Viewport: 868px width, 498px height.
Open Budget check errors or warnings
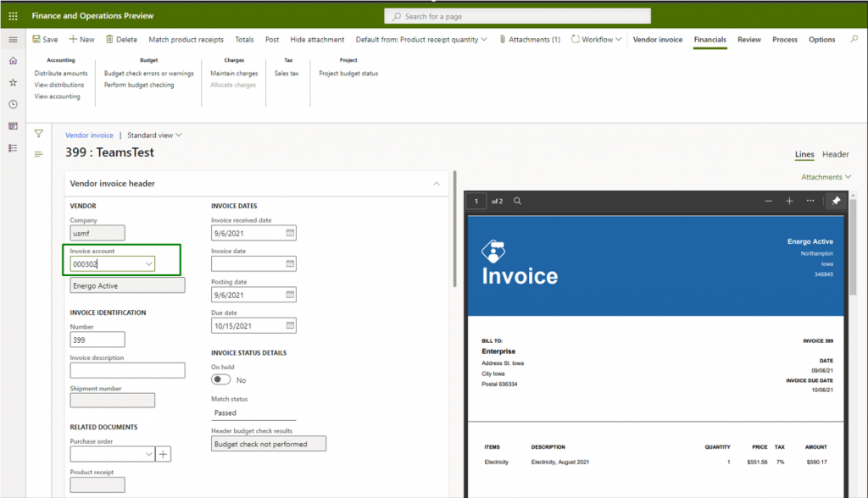(149, 73)
